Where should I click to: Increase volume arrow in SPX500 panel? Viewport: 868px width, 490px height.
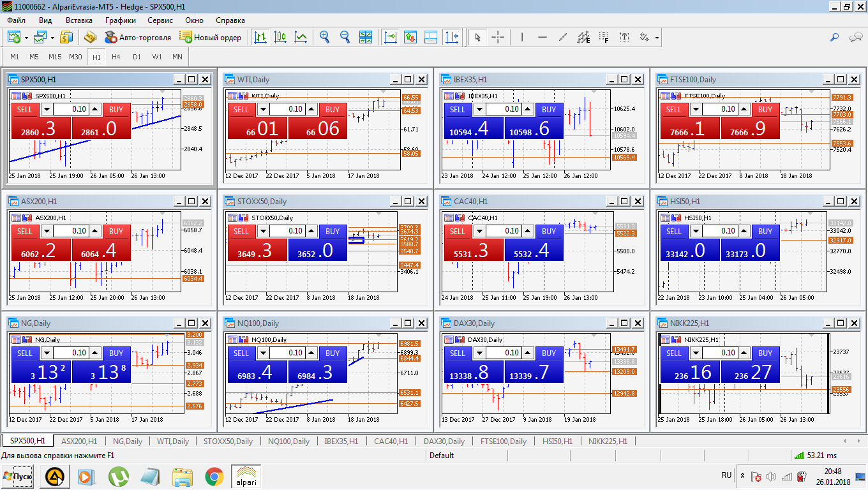tap(95, 109)
